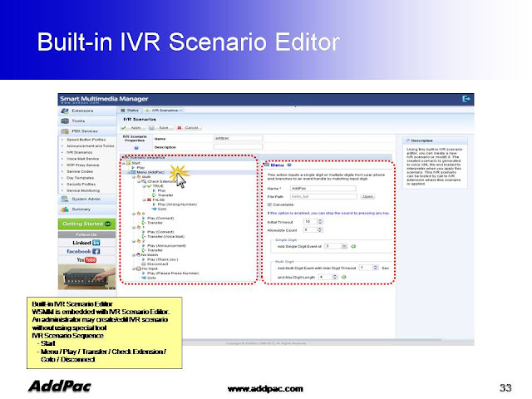The image size is (532, 399).
Task: Open Announcement and Tones in sidebar
Action: point(91,146)
